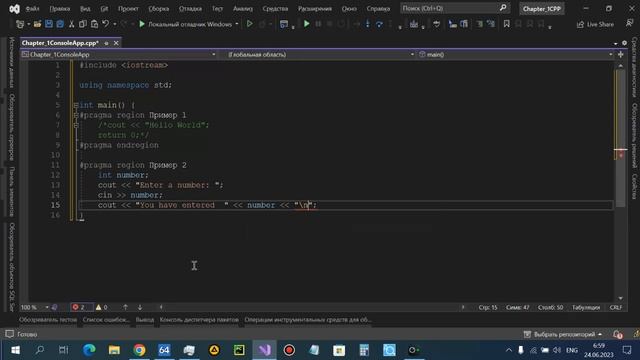Click the Open File folder icon
Image resolution: width=640 pixels, height=360 pixels.
(x=37, y=24)
